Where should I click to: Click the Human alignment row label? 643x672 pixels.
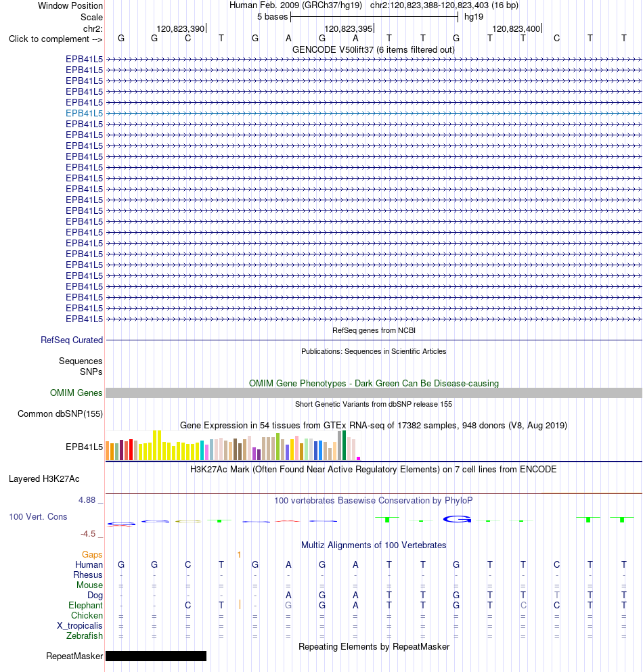tap(89, 565)
